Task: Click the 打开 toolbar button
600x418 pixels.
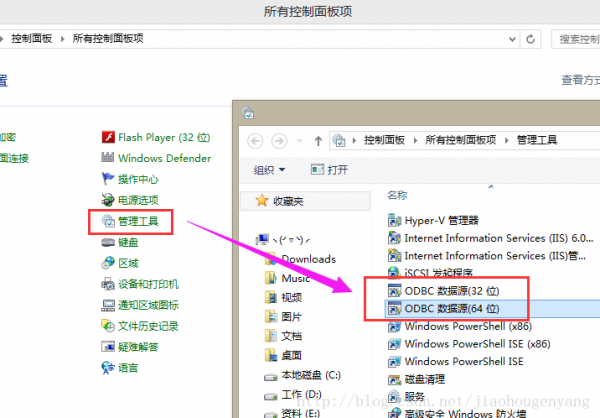Action: coord(329,169)
